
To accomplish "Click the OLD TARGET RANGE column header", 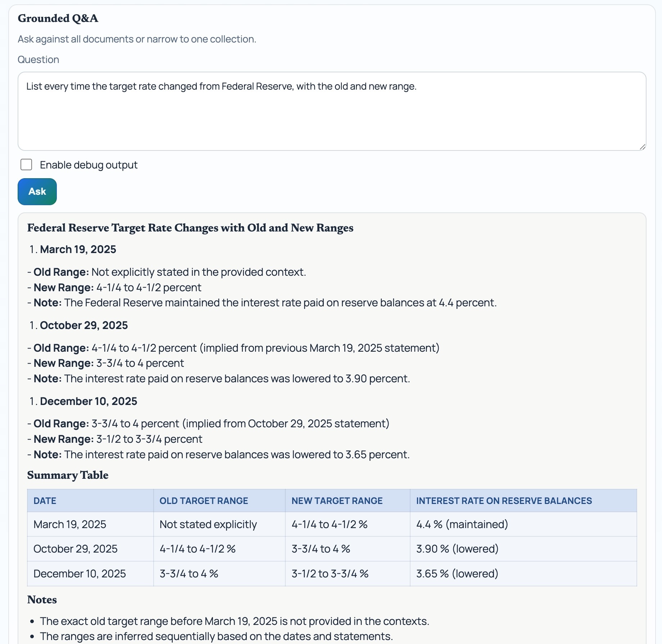I will pos(204,501).
